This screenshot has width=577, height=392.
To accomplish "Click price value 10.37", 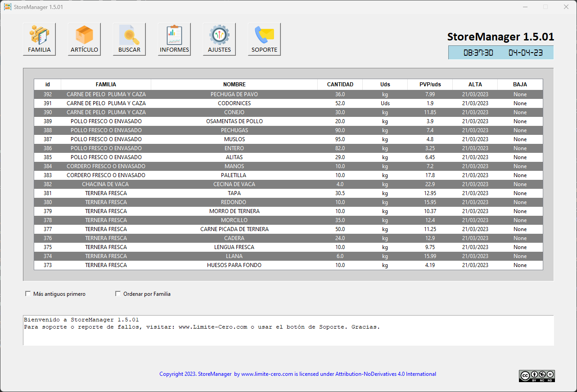I will pyautogui.click(x=430, y=211).
